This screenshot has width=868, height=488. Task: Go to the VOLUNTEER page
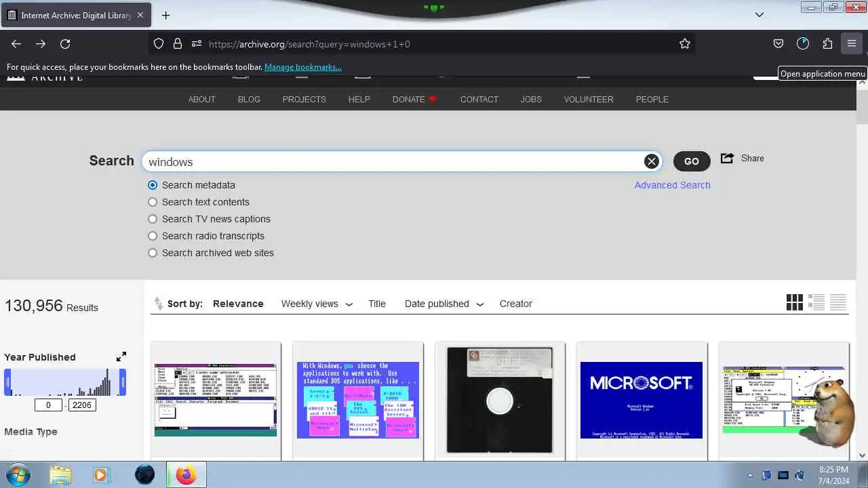(589, 99)
